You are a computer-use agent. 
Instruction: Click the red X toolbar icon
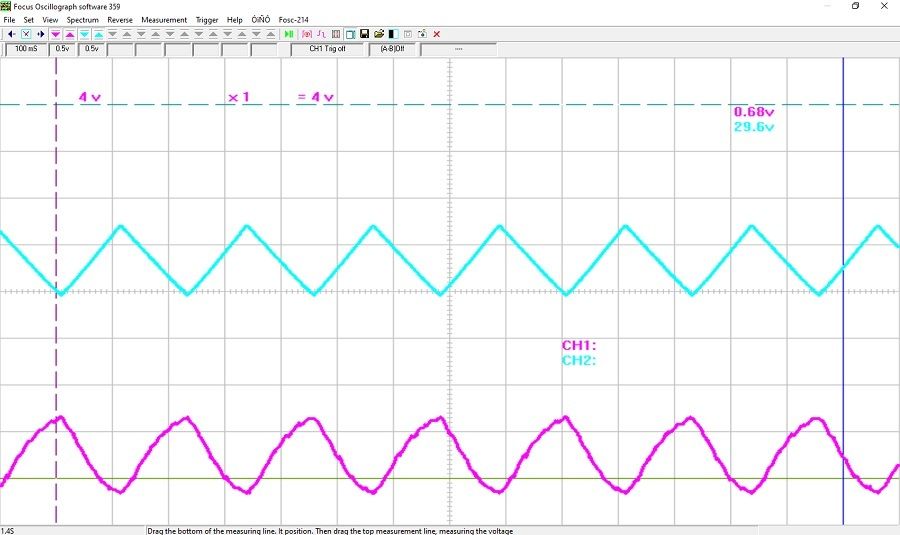coord(437,34)
